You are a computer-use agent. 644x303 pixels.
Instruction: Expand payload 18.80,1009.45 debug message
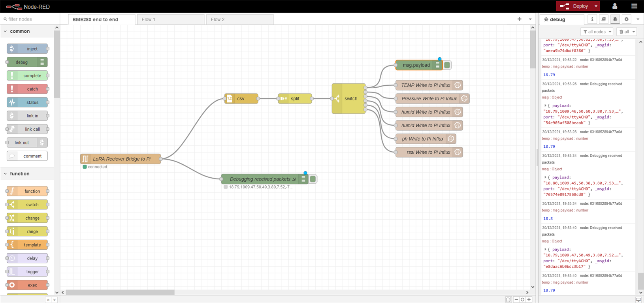[546, 177]
